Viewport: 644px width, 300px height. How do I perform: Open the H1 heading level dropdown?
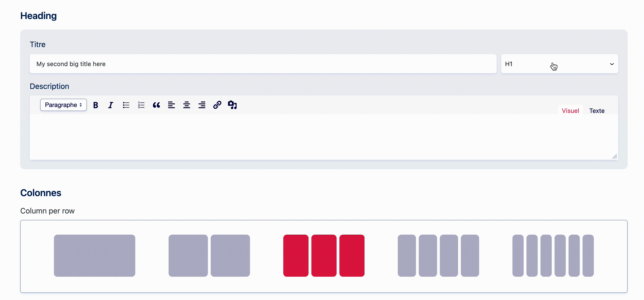pyautogui.click(x=559, y=64)
